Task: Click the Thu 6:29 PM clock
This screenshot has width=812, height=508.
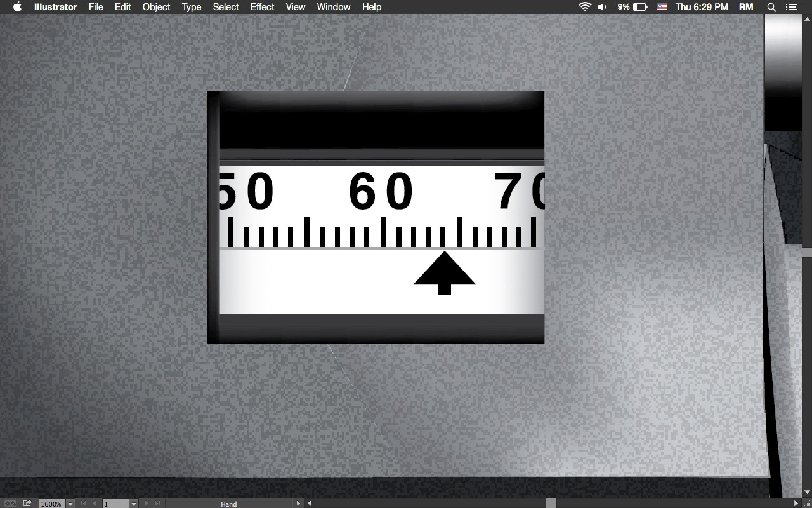Action: tap(702, 7)
